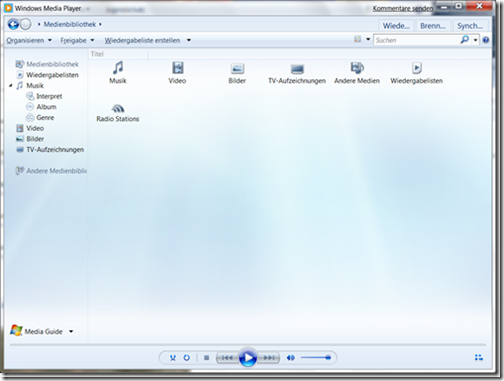
Task: Select TV-Aufzeichnungen in the sidebar tree
Action: coord(50,149)
